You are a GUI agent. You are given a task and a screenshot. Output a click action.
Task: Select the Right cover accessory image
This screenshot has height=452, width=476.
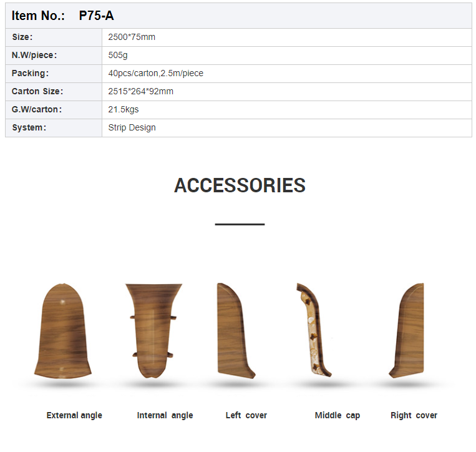407,331
